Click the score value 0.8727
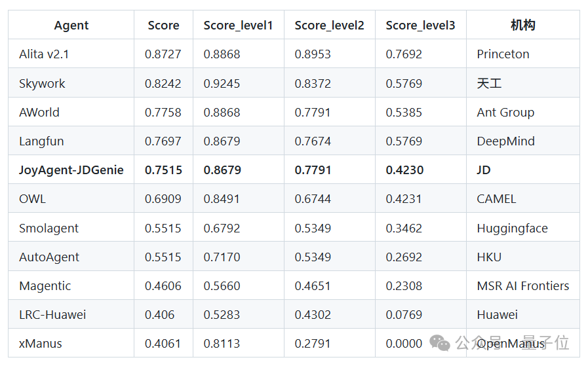Viewport: 588px width, 366px height. [x=163, y=54]
